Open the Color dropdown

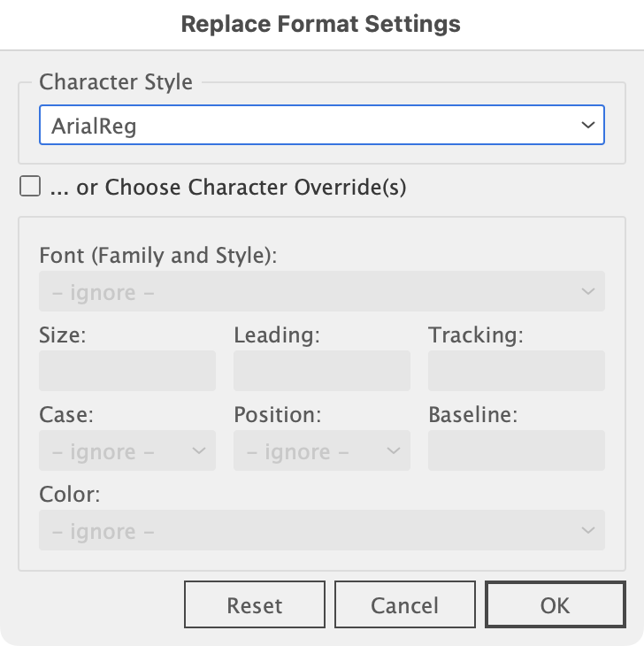click(321, 530)
